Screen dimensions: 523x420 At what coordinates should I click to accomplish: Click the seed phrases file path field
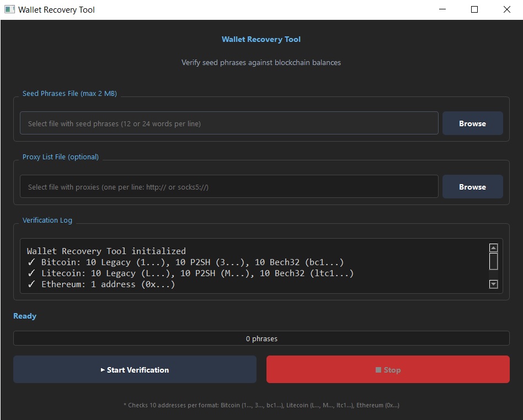pyautogui.click(x=229, y=123)
